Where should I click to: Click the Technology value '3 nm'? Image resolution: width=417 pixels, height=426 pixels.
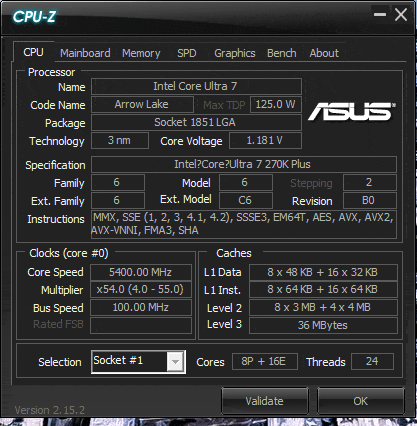pyautogui.click(x=120, y=140)
